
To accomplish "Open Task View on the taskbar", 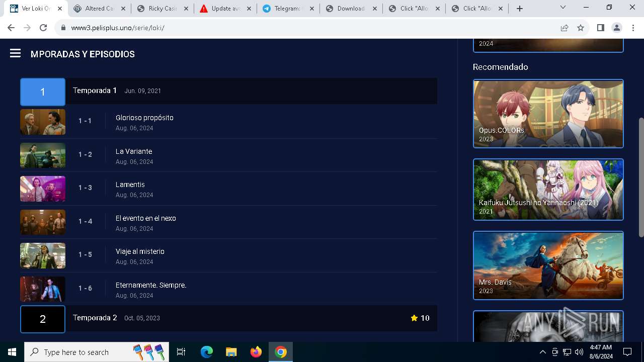I will point(181,352).
